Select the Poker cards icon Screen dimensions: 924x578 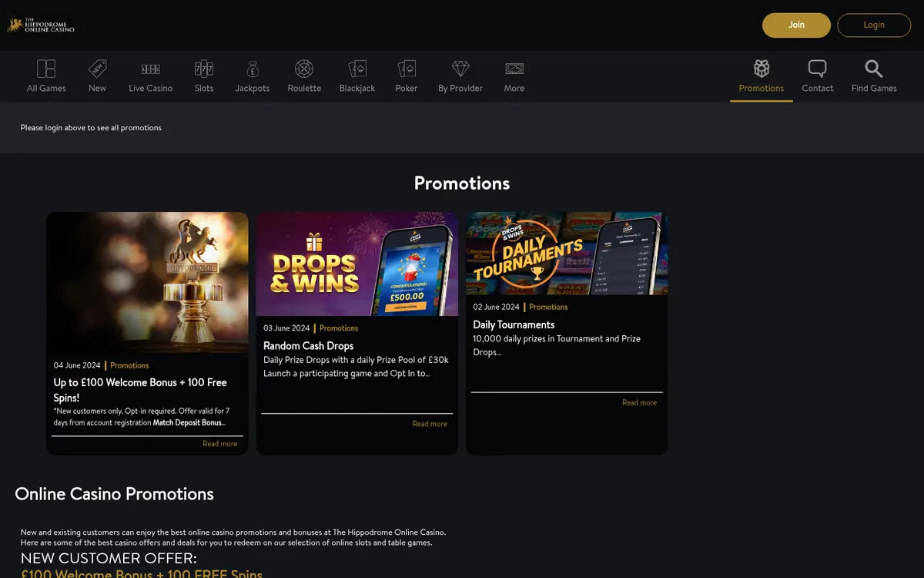[407, 69]
